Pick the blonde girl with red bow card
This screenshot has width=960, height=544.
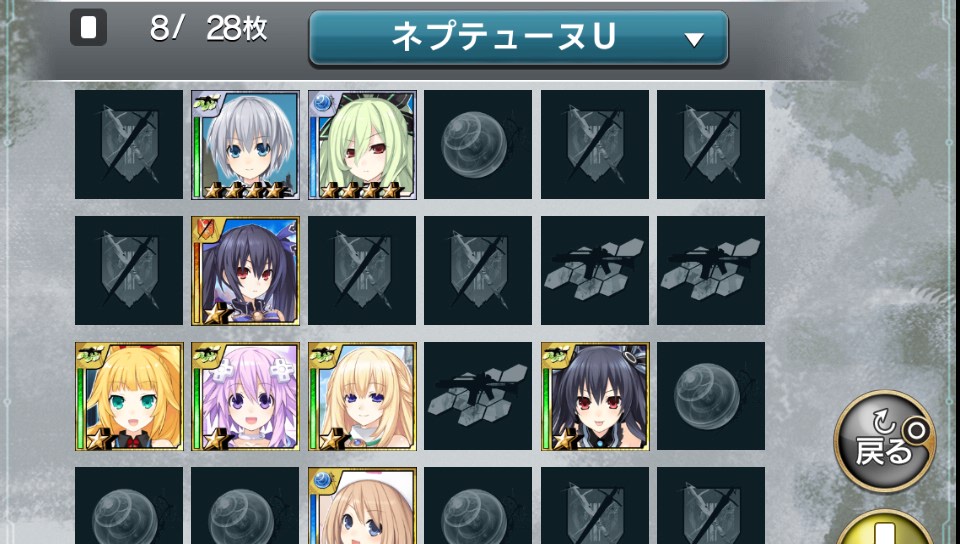point(129,397)
